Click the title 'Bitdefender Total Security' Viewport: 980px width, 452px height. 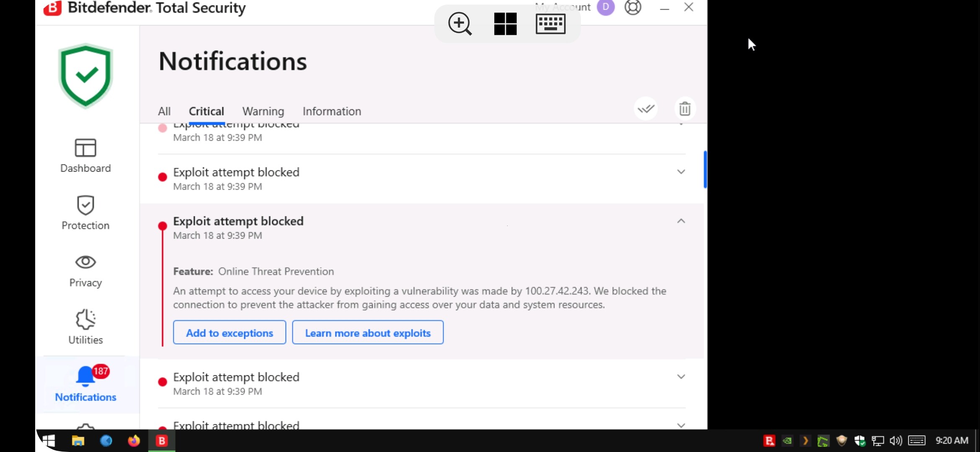(x=157, y=8)
